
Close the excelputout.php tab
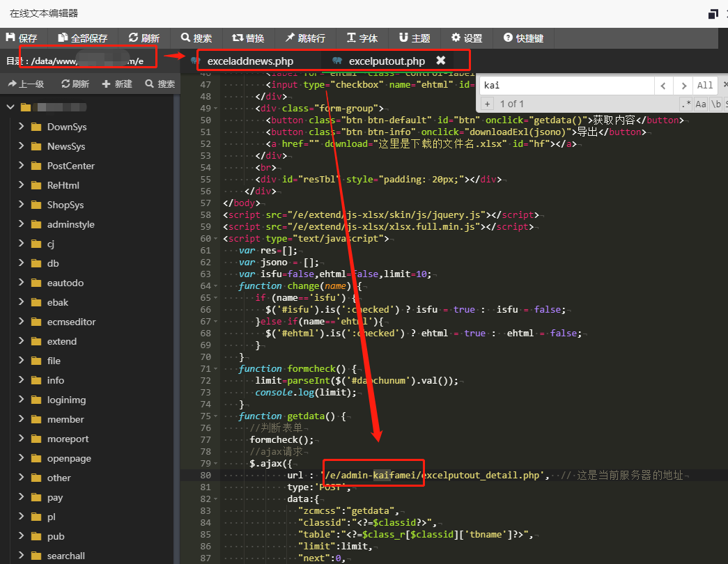tap(440, 61)
